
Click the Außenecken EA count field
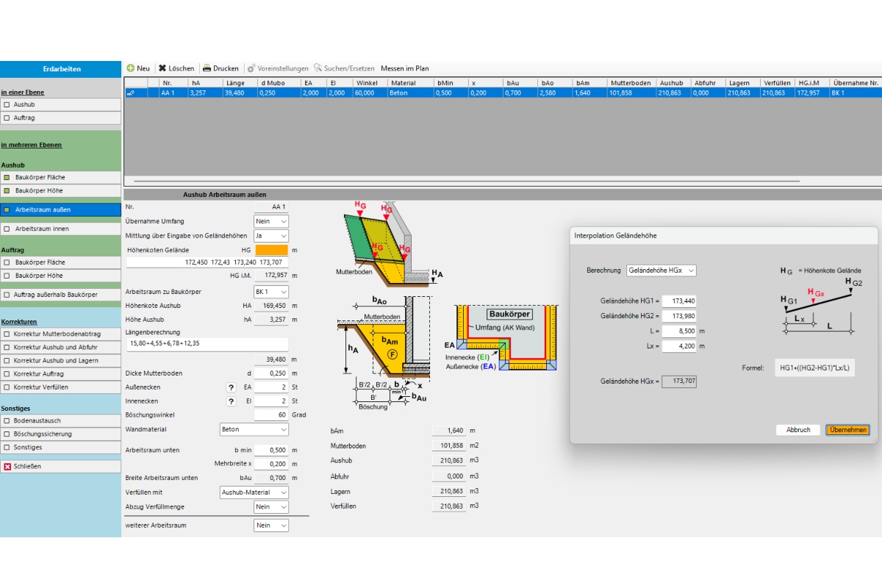(x=272, y=387)
